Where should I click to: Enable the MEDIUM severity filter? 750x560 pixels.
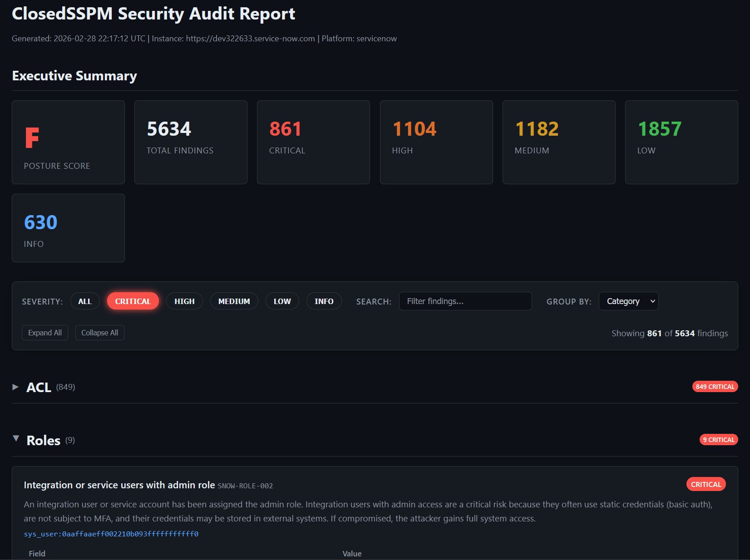(x=234, y=301)
